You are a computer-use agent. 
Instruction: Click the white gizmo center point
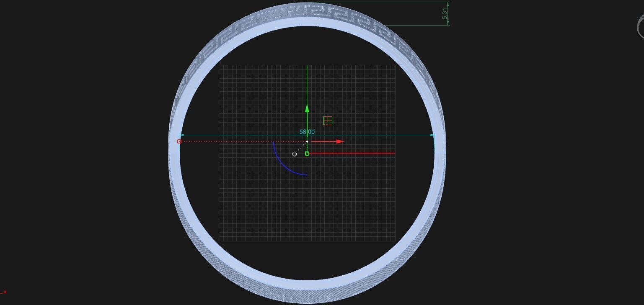click(x=307, y=141)
